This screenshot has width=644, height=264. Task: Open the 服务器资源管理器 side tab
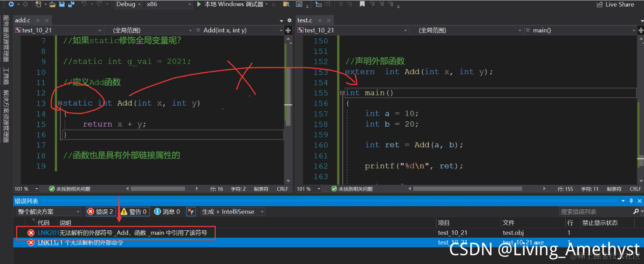(x=6, y=39)
